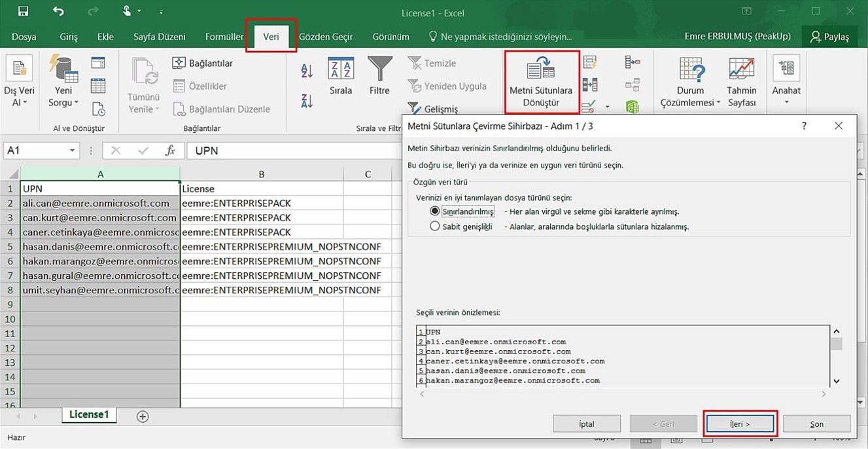Viewport: 868px width, 449px height.
Task: Click the Özellikler ribbon item
Action: pyautogui.click(x=200, y=86)
